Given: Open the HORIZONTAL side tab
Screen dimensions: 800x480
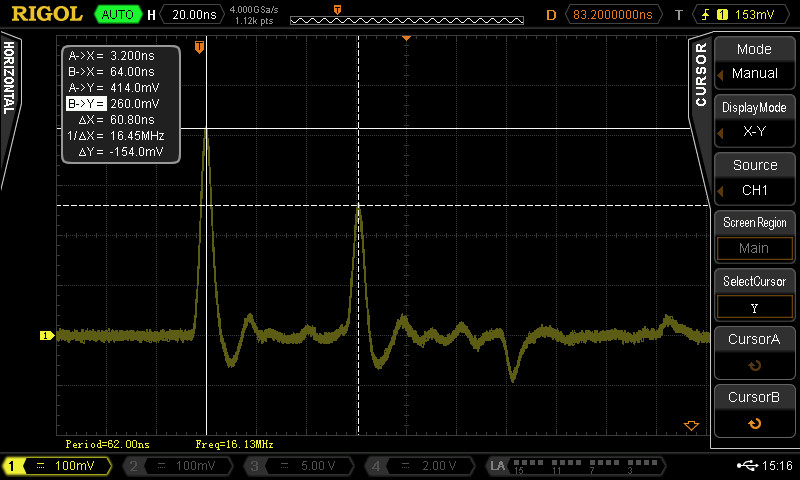Looking at the screenshot, I should pyautogui.click(x=9, y=78).
